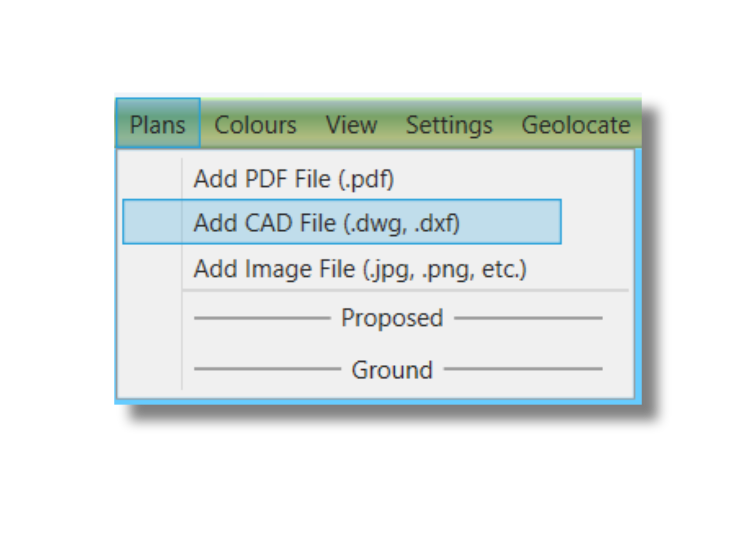The image size is (756, 533).
Task: Import a PDF plan file
Action: [x=342, y=179]
